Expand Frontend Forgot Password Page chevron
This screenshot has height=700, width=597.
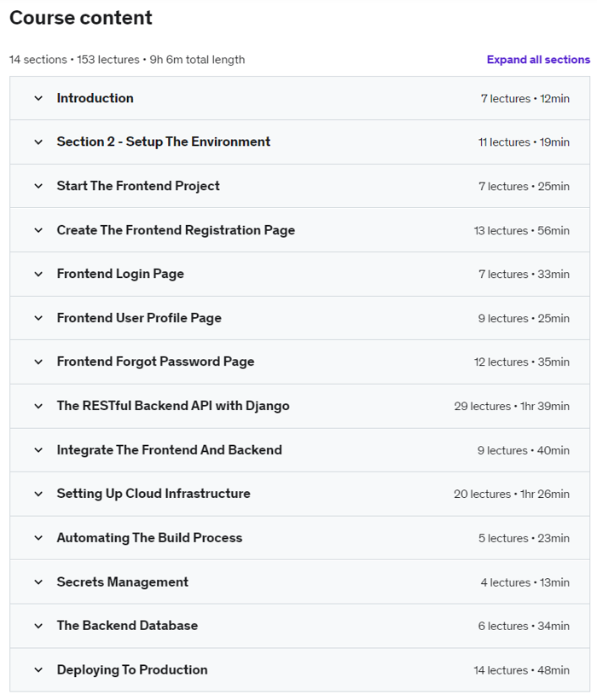[x=38, y=362]
